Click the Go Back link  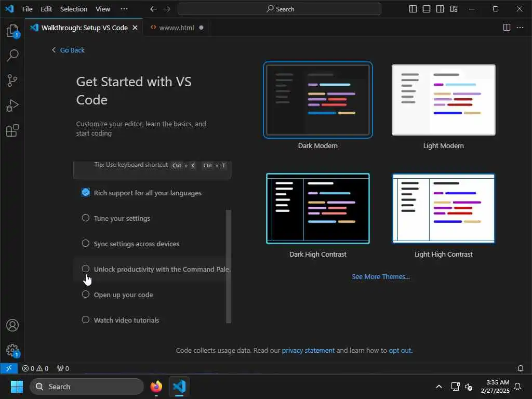68,50
